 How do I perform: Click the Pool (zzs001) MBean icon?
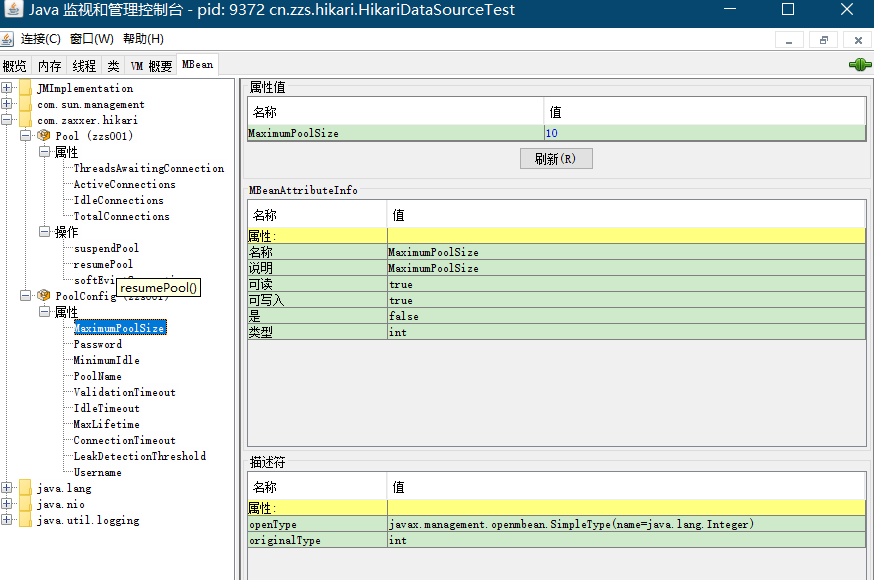click(43, 135)
